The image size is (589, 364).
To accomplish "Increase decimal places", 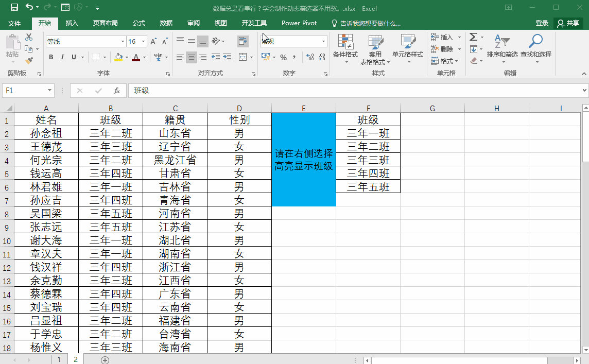I will coord(310,57).
